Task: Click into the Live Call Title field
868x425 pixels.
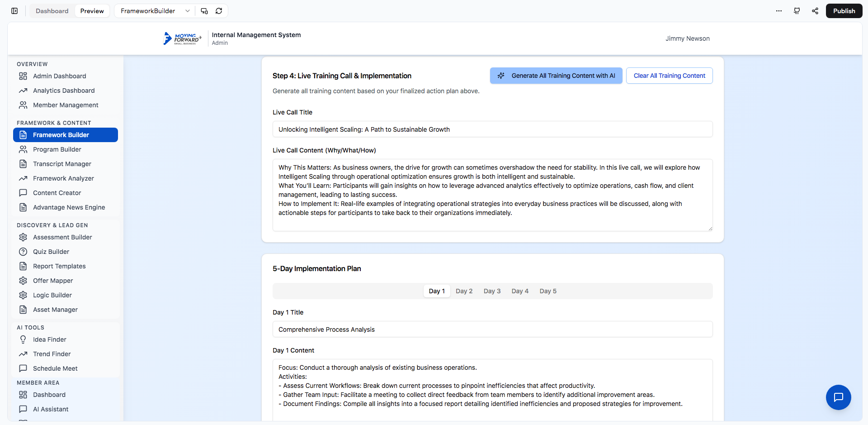Action: click(492, 129)
